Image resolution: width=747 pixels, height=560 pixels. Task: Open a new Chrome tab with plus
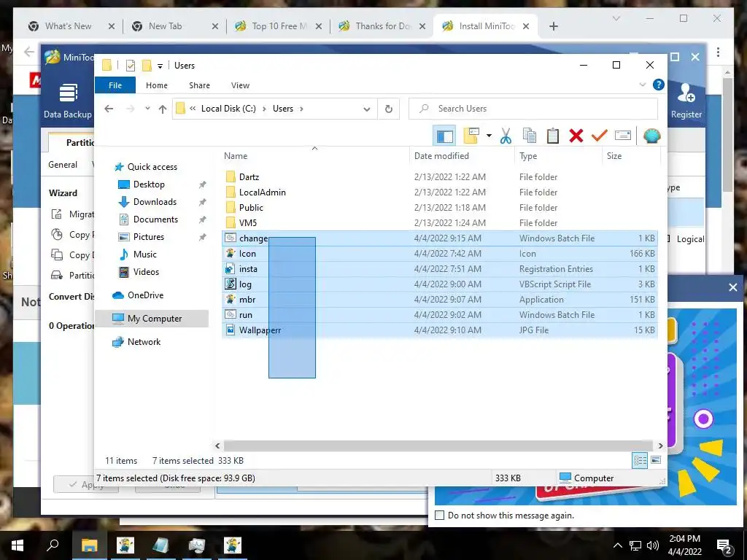point(553,26)
